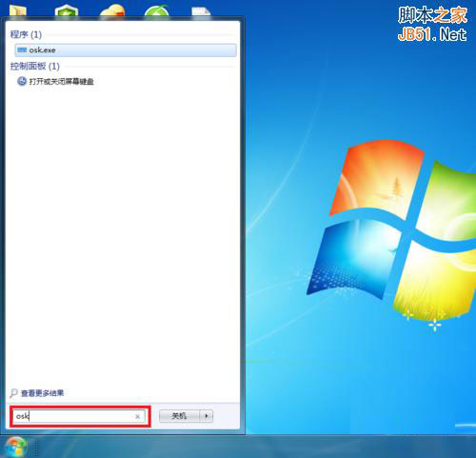Click 查看更多结果 link
The width and height of the screenshot is (476, 458).
42,393
